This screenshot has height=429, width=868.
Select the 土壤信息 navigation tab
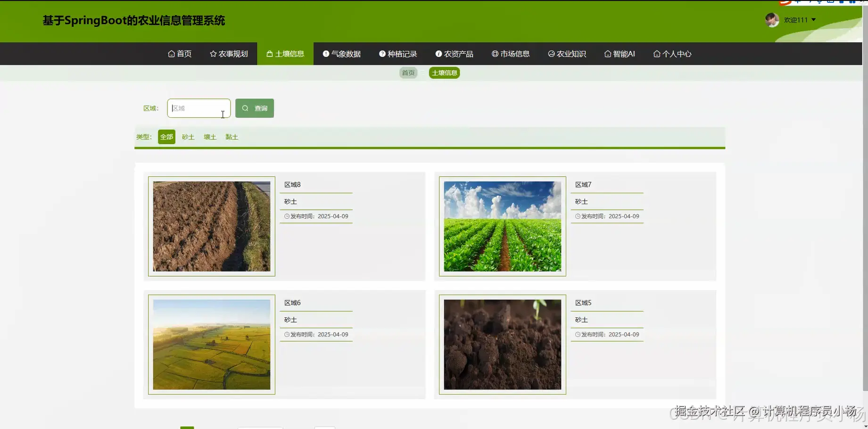click(285, 54)
